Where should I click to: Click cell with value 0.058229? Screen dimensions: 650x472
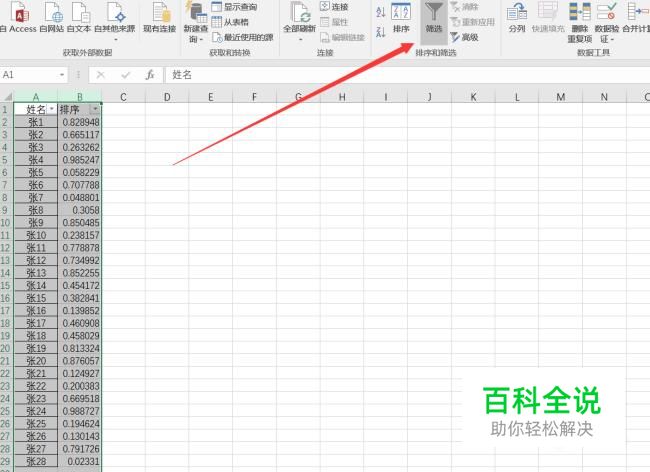(80, 172)
